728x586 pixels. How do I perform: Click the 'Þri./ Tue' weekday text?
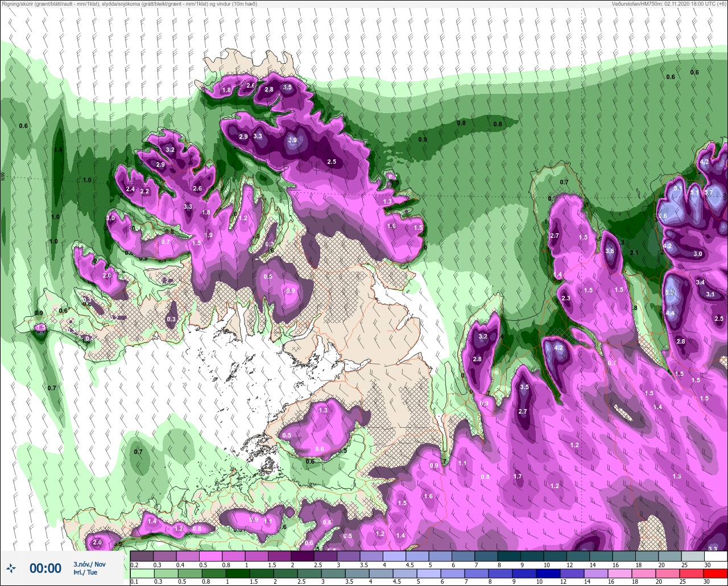(85, 572)
